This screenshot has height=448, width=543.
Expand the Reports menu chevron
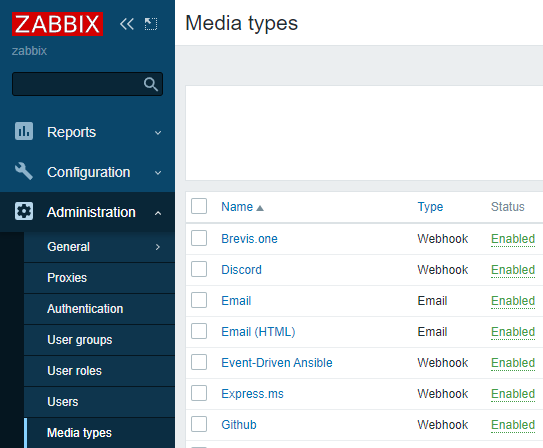tap(158, 133)
